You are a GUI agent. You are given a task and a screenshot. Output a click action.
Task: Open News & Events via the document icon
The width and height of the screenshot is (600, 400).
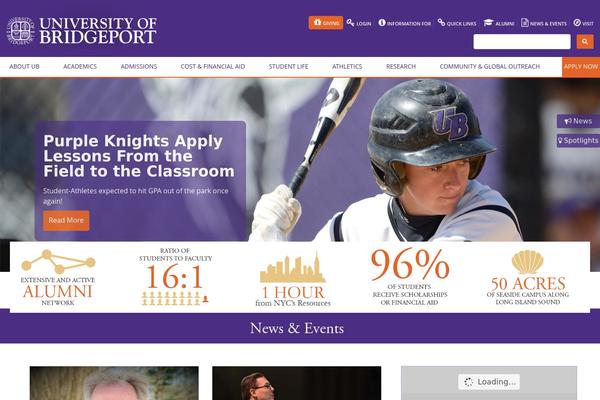point(525,23)
